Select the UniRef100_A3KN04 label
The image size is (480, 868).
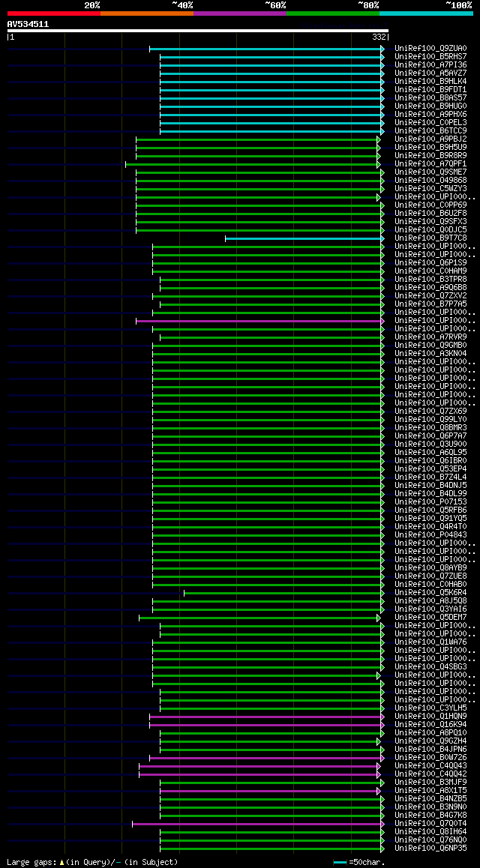430,355
